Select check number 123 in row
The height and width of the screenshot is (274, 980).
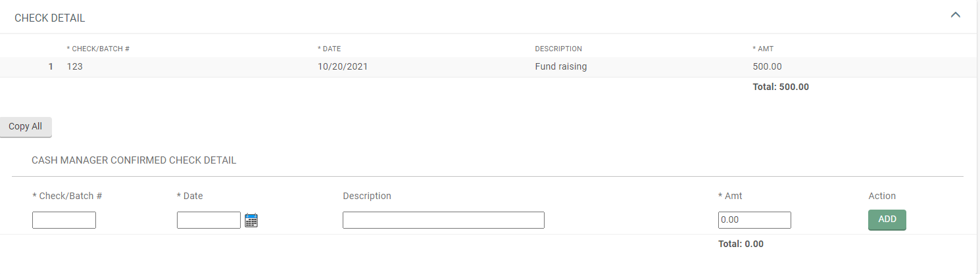click(x=75, y=66)
